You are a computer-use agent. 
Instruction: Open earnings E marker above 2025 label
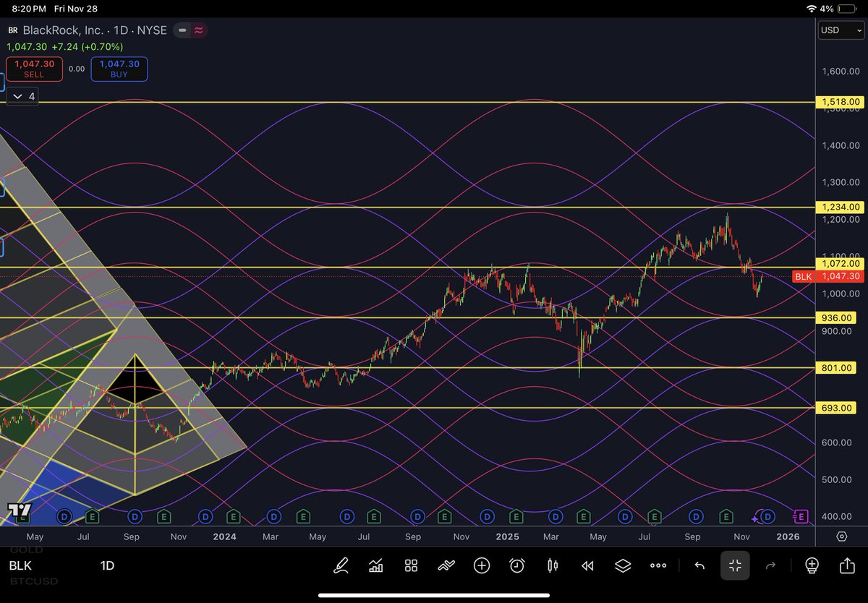tap(516, 516)
